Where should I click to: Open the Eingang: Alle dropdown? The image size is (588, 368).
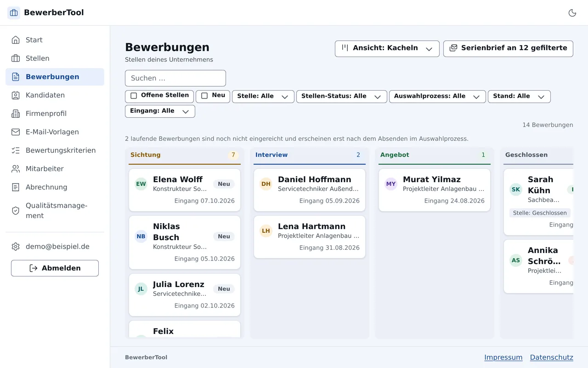(160, 111)
